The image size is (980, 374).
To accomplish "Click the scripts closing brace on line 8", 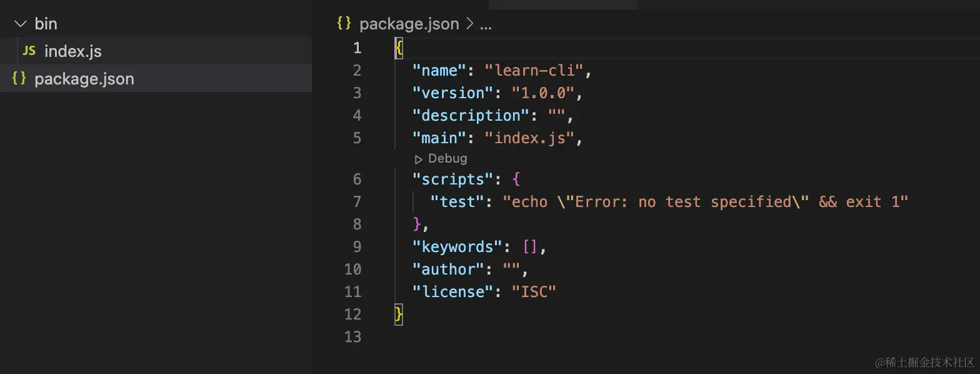I will [417, 225].
